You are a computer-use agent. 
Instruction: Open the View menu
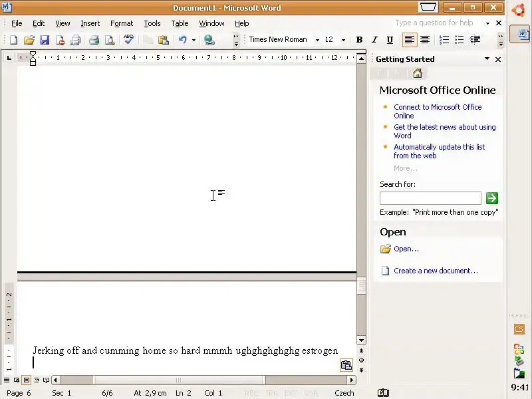63,23
